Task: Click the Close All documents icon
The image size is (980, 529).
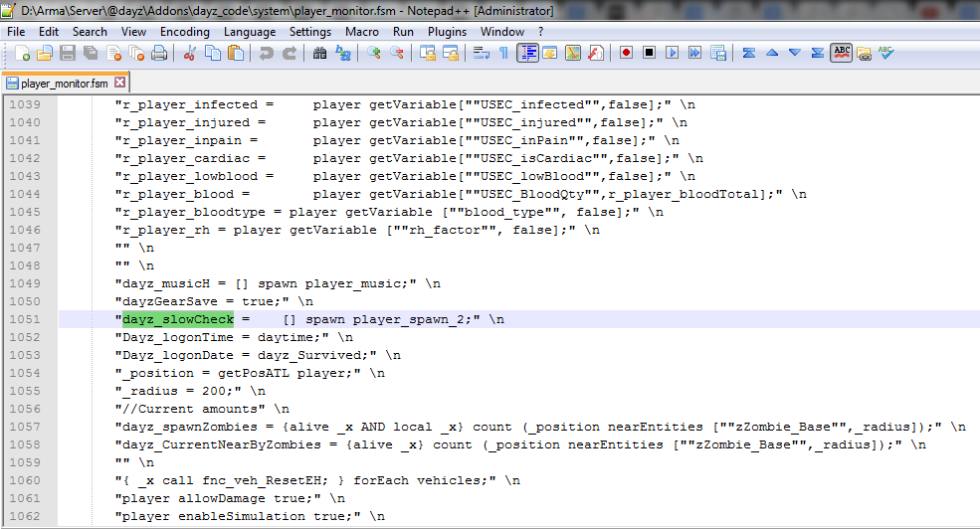Action: coord(136,54)
